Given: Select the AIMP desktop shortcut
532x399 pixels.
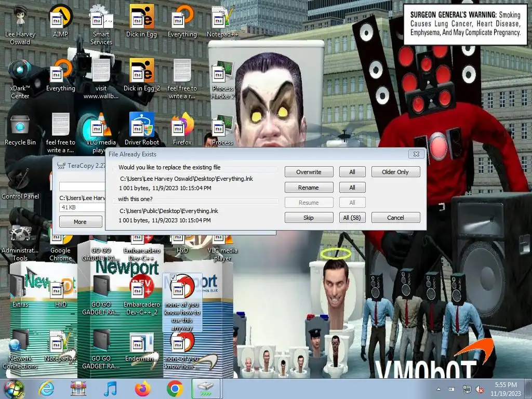Looking at the screenshot, I should (60, 21).
